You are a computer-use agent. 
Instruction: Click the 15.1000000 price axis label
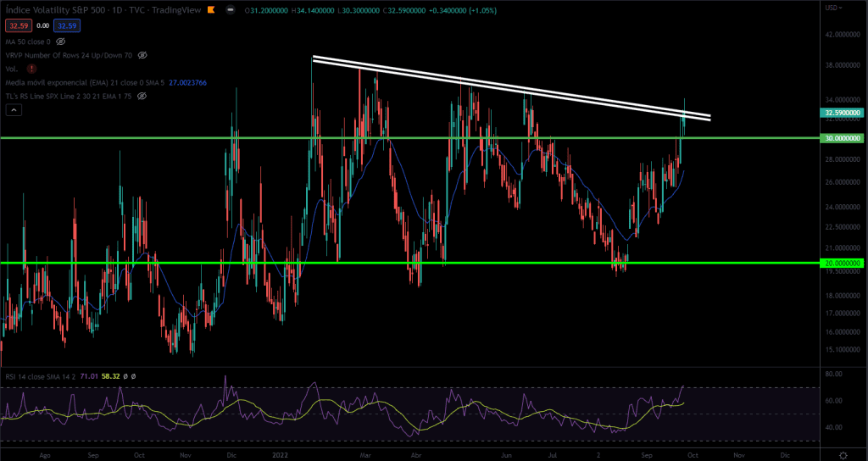click(x=843, y=350)
